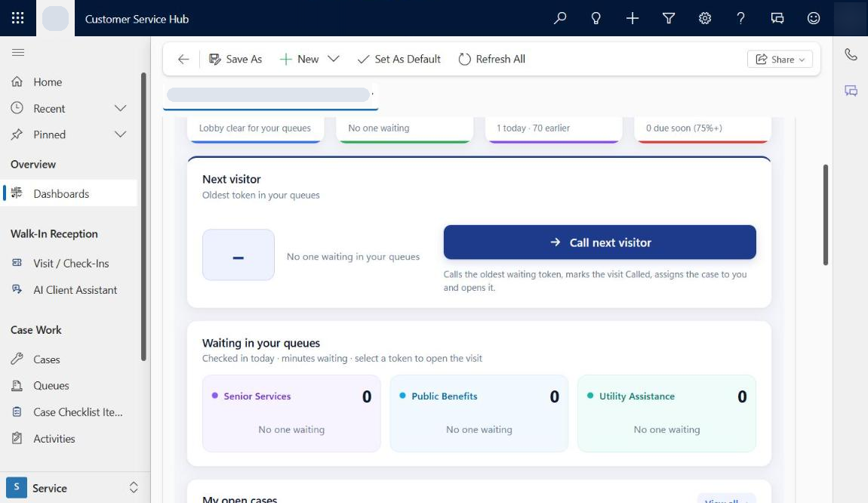Open the settings gear icon
This screenshot has height=503, width=868.
pyautogui.click(x=705, y=18)
